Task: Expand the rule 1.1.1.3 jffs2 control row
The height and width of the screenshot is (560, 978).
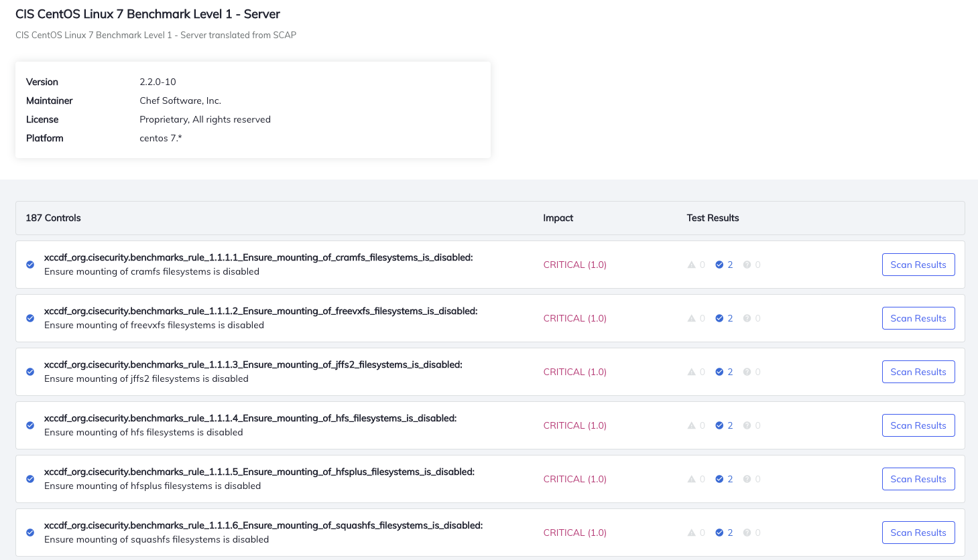Action: (490, 372)
